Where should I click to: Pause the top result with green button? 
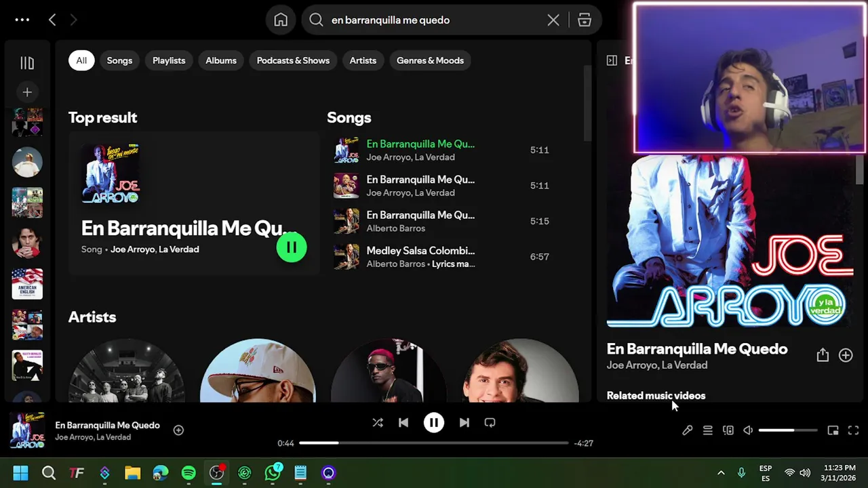(292, 247)
